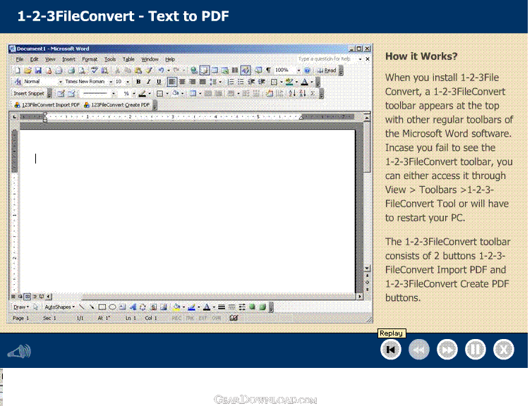Select the Rectangle drawing tool

point(102,307)
